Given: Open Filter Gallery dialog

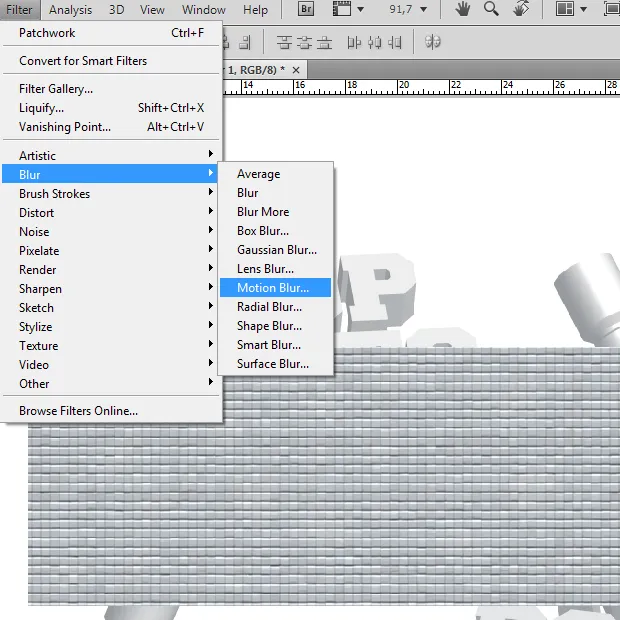Looking at the screenshot, I should [x=56, y=89].
